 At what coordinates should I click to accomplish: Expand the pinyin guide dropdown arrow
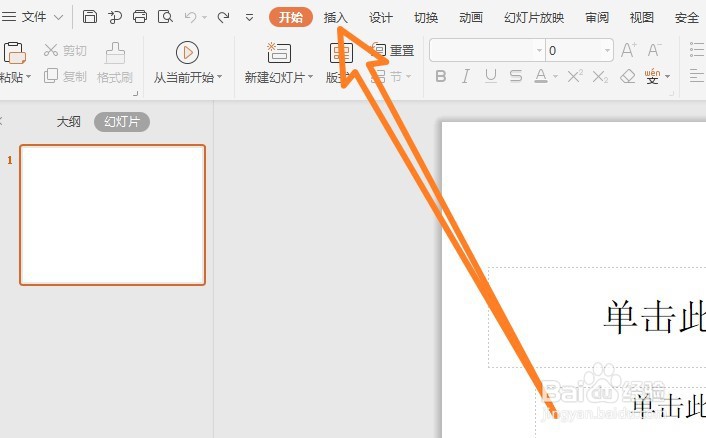(x=668, y=77)
